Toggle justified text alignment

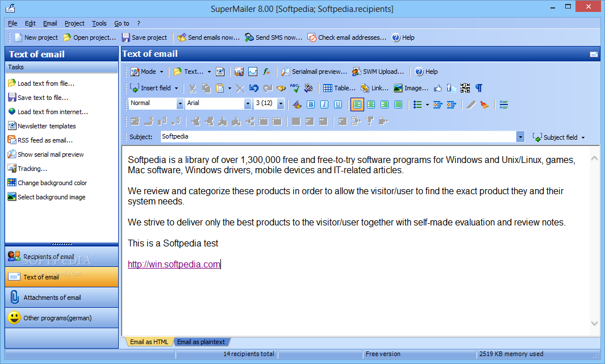pos(398,105)
